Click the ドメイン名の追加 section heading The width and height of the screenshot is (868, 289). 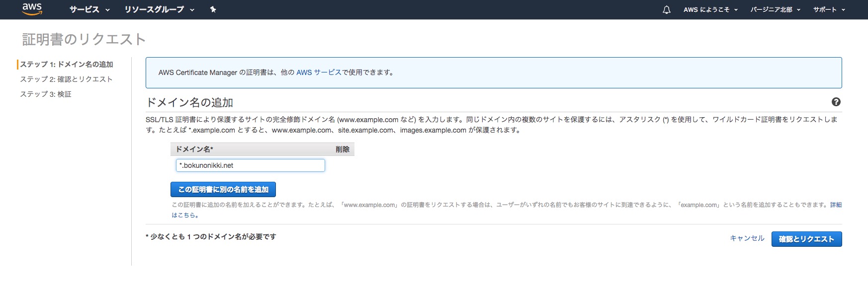click(189, 102)
